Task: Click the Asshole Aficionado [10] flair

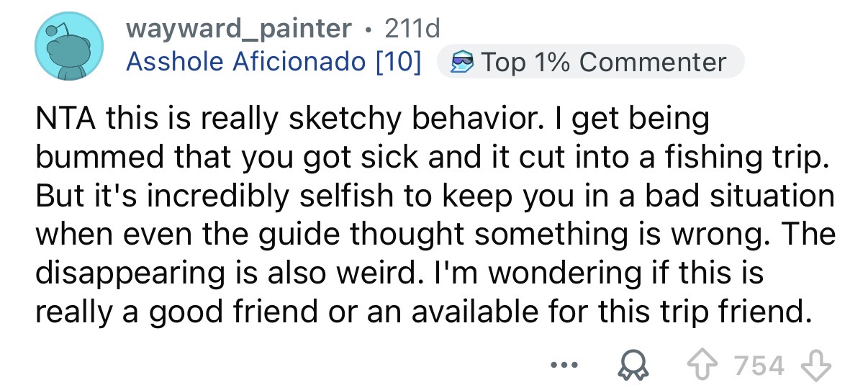Action: click(273, 62)
